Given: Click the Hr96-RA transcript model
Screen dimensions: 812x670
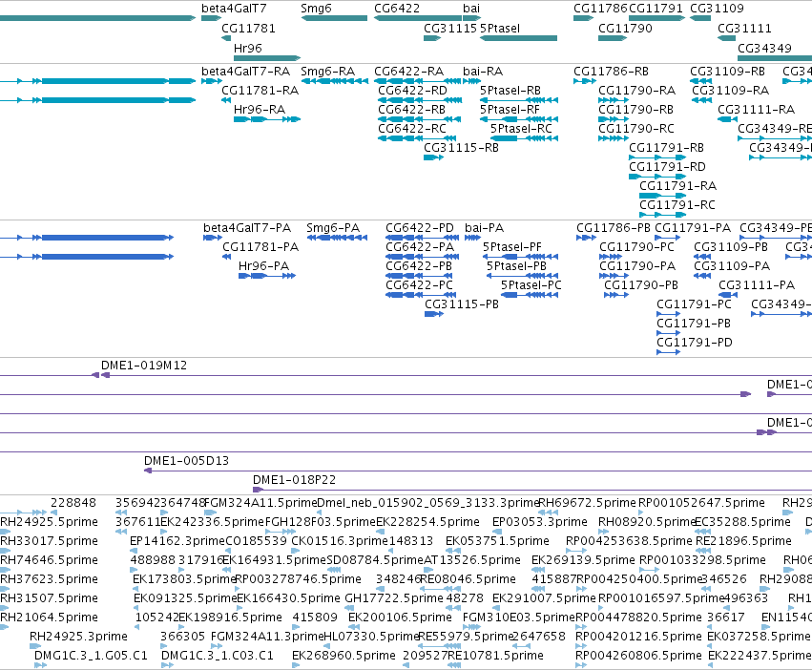Looking at the screenshot, I should tap(267, 119).
